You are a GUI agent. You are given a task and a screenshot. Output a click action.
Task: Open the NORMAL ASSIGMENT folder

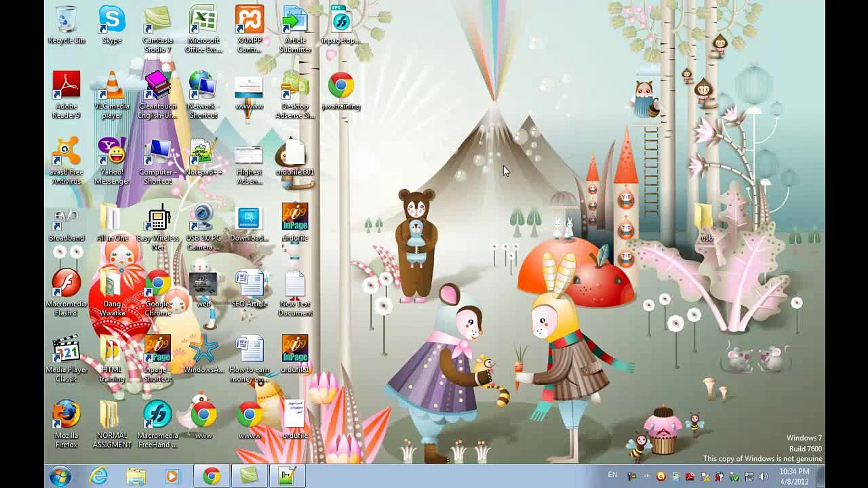click(112, 424)
